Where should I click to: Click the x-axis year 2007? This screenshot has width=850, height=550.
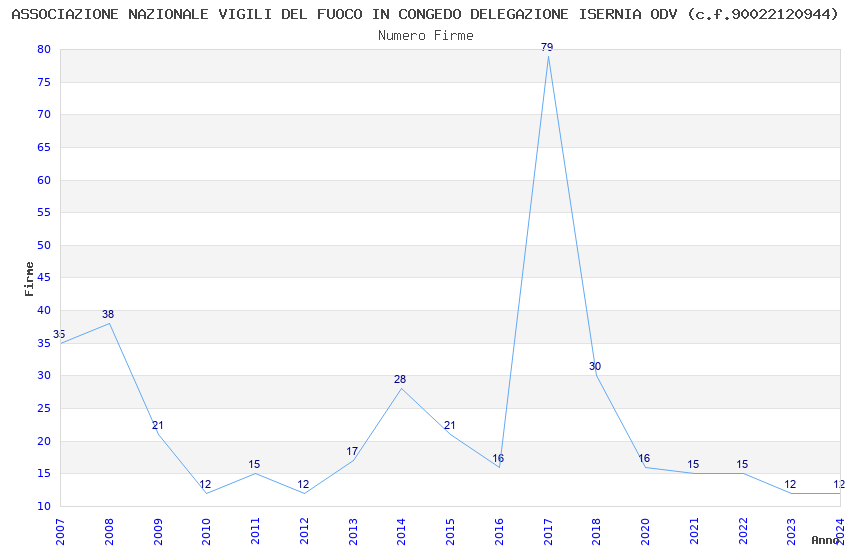click(60, 531)
